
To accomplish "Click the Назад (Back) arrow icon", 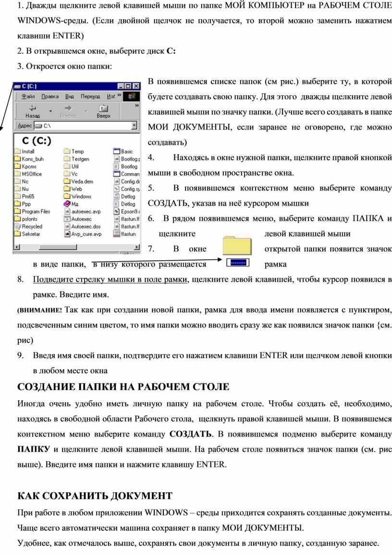I will (33, 108).
